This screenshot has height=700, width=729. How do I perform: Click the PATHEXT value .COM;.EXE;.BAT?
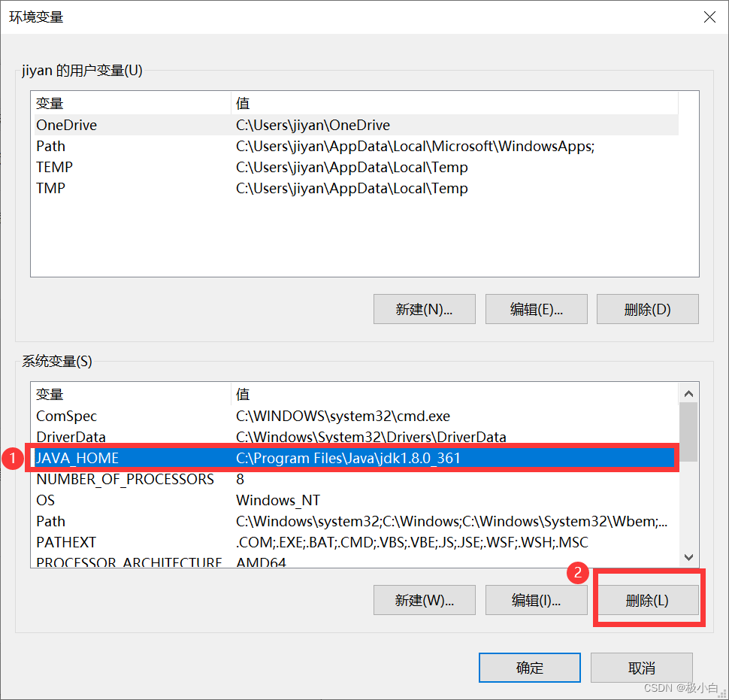pos(412,542)
